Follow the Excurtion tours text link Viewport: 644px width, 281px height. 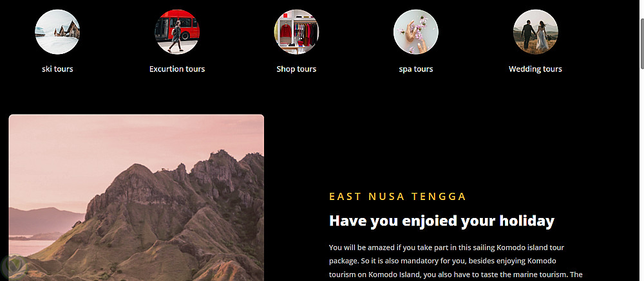tap(177, 69)
